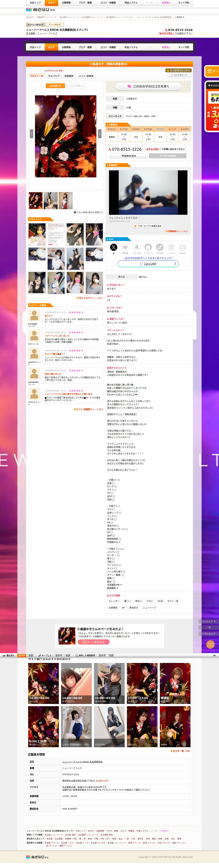
Task: Select おっぱい写真 (0) photo set
Action: coord(76,86)
